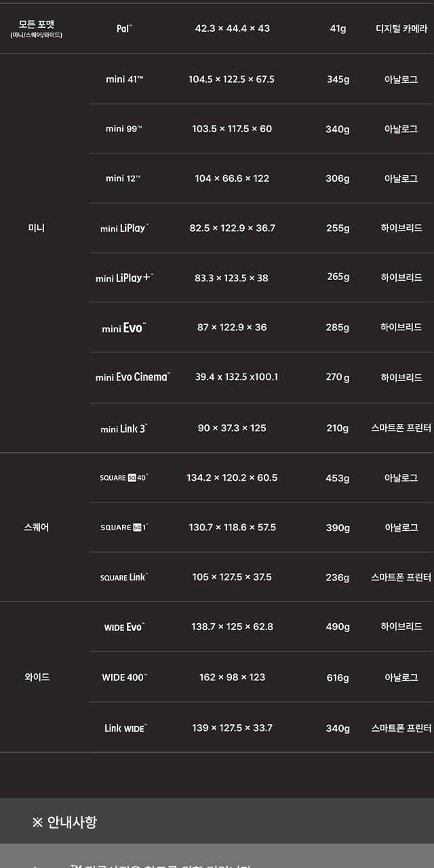Image resolution: width=434 pixels, height=868 pixels.
Task: Click the 모든 포맷 category cell
Action: click(37, 28)
